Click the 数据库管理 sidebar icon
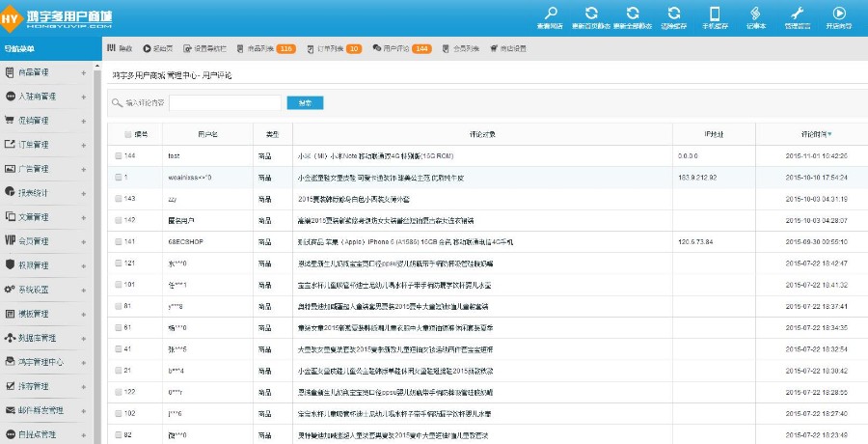Viewport: 868px width, 444px height. pyautogui.click(x=10, y=338)
